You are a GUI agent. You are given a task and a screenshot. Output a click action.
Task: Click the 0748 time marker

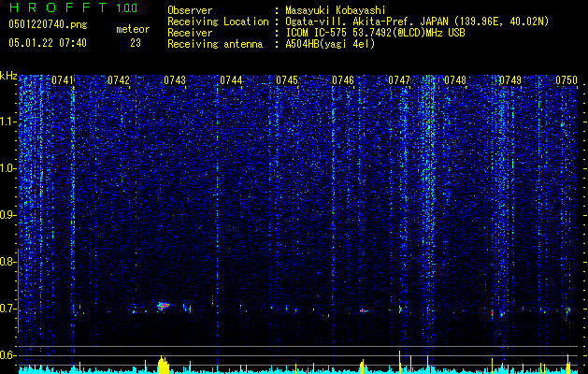[x=455, y=80]
